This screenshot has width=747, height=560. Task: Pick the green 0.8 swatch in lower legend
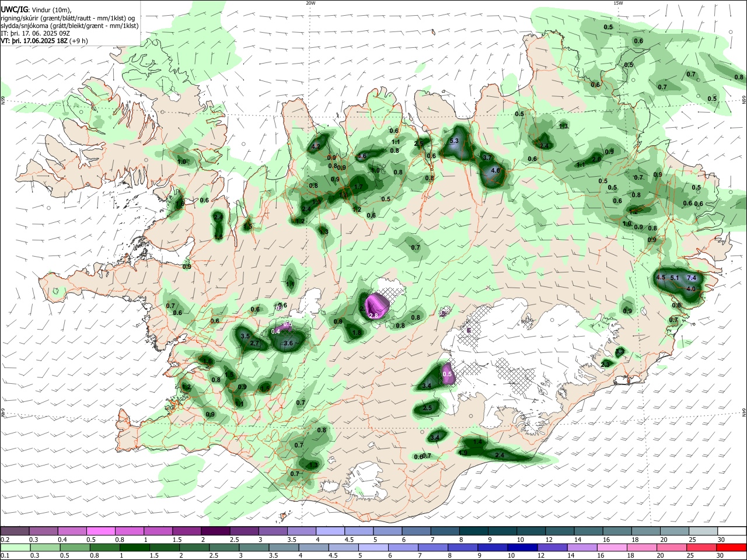pyautogui.click(x=104, y=548)
